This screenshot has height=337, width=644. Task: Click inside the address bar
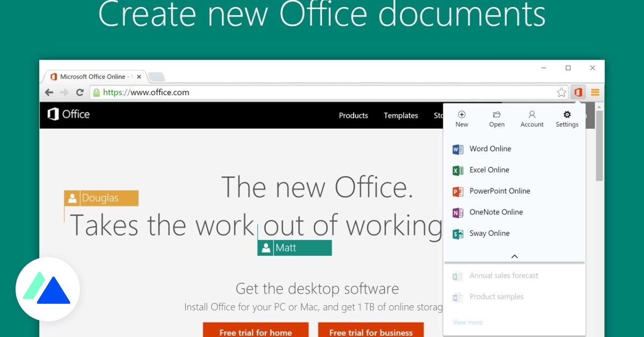[215, 92]
